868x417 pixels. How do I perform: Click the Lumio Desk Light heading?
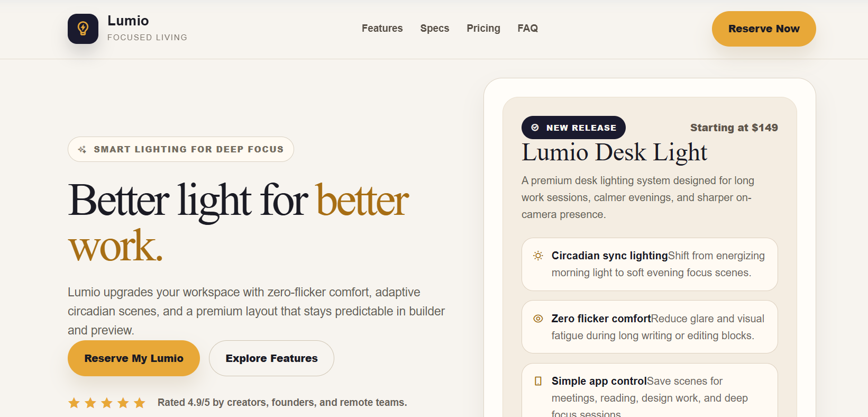[614, 152]
